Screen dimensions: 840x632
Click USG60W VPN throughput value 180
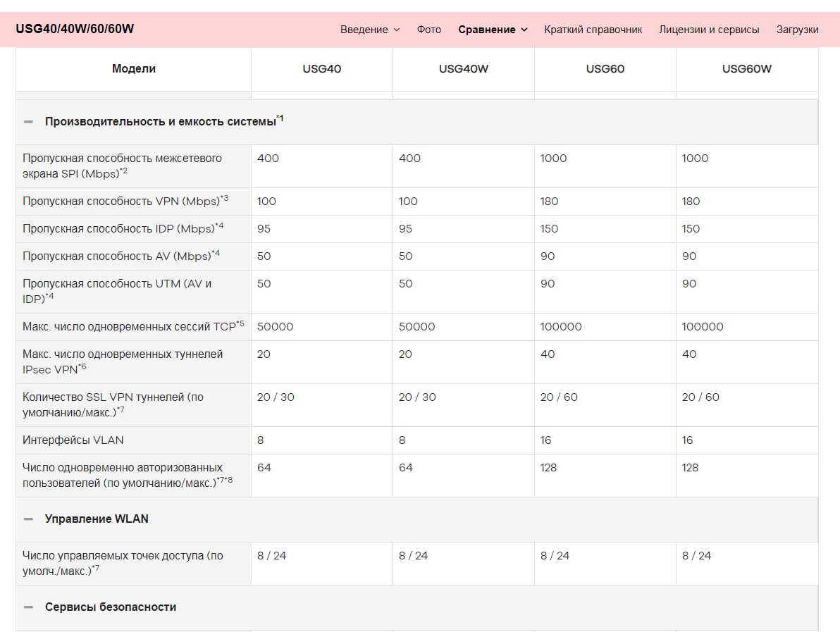click(x=691, y=201)
